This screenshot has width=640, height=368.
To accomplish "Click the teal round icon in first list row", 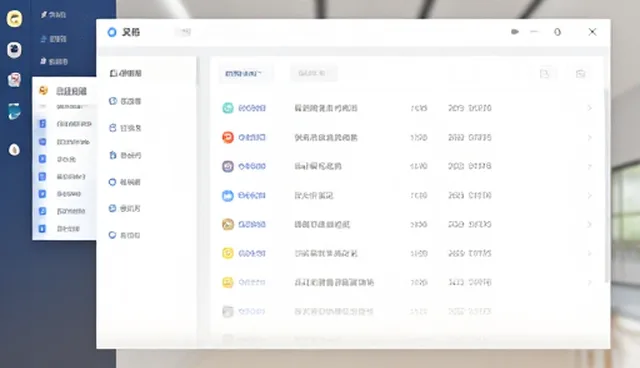I will [228, 108].
